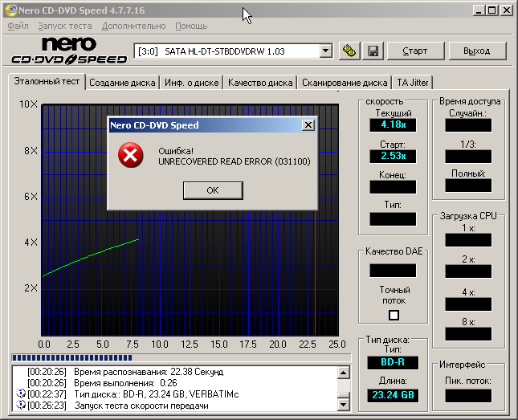Click OK in the error dialog
518x420 pixels.
213,190
